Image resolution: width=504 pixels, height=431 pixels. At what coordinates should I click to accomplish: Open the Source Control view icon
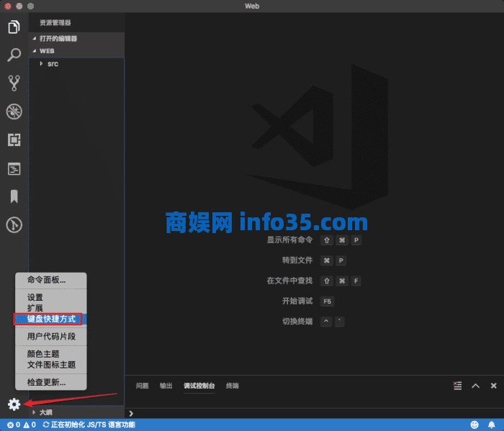click(x=14, y=83)
